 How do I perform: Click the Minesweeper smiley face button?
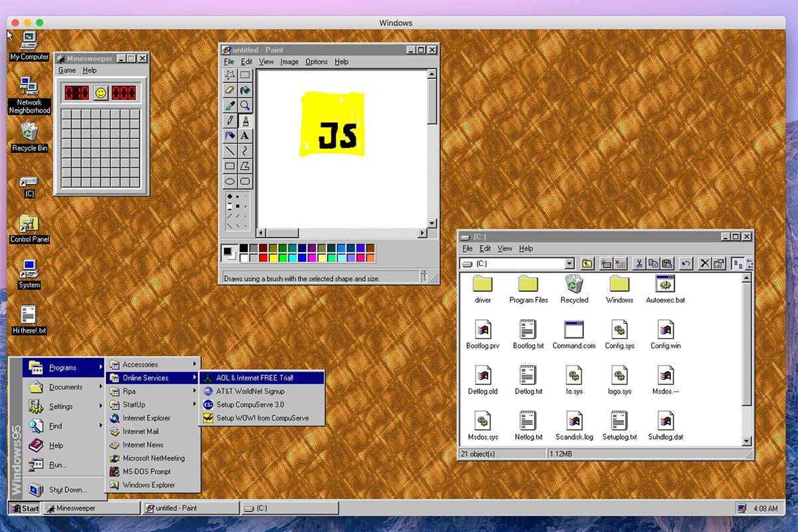tap(100, 93)
